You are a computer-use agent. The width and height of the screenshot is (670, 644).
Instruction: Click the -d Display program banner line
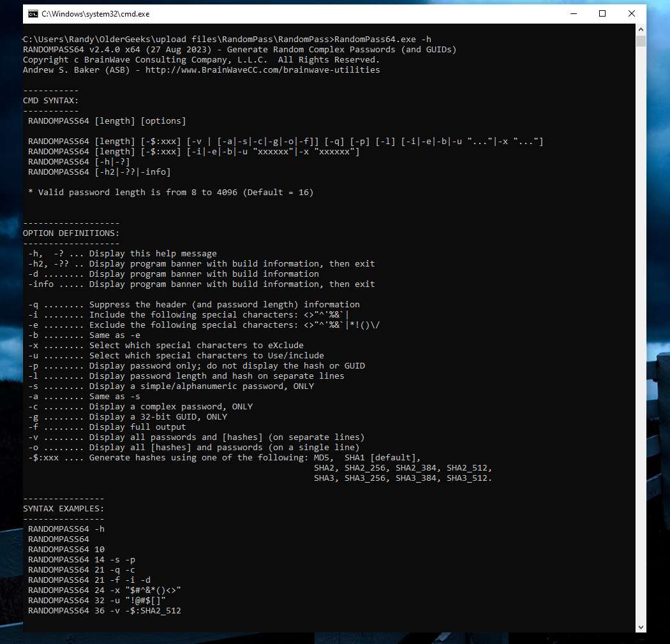(174, 274)
